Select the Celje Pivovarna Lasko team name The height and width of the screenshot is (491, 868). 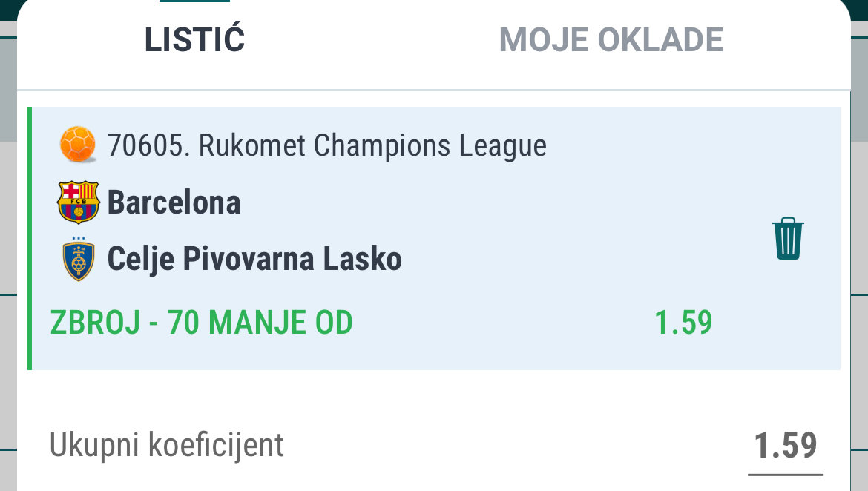pyautogui.click(x=254, y=260)
